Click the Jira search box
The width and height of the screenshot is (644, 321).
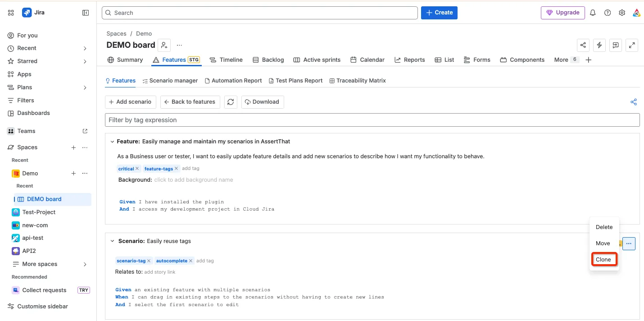click(260, 13)
